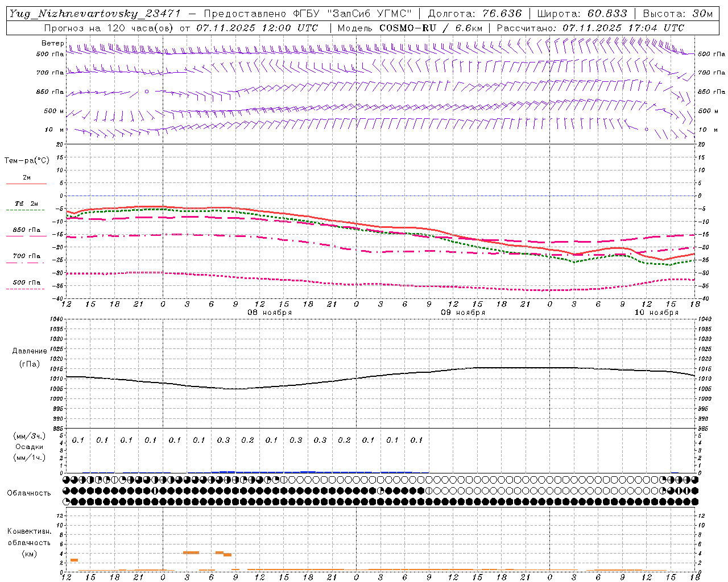Click the station title Yug_Nizhnevartovsky_23471
The width and height of the screenshot is (728, 582).
(94, 14)
